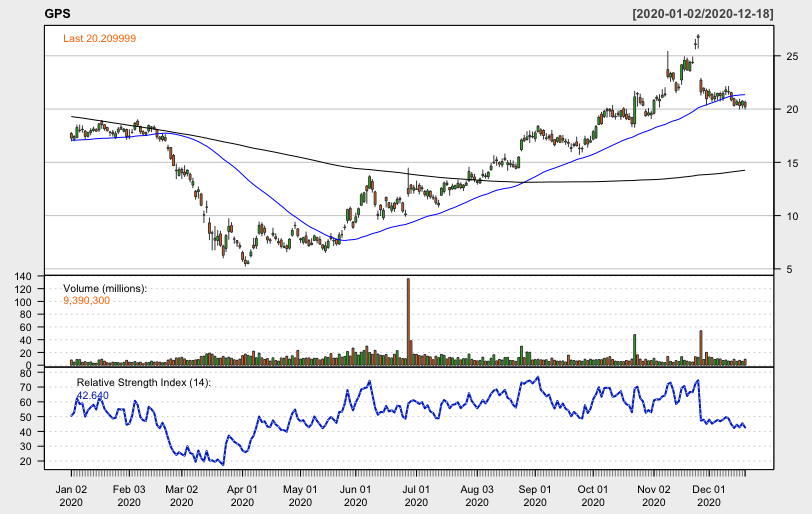Click the tallest volume bar near late June
The image size is (812, 514).
408,322
